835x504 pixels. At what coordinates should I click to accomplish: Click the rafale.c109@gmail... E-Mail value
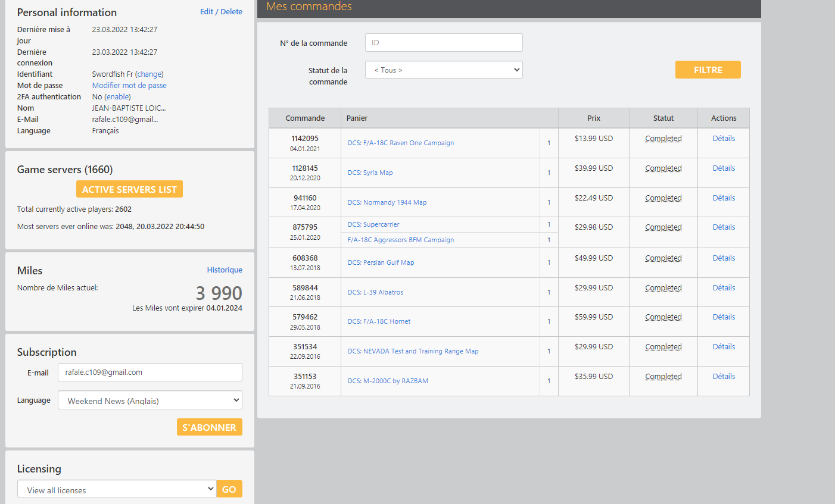[x=125, y=120]
